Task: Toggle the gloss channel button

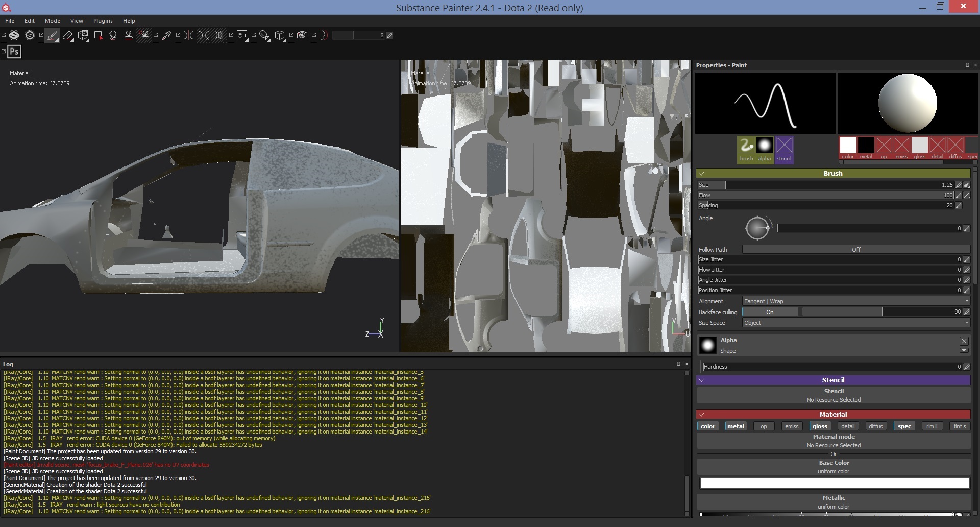Action: [x=820, y=426]
